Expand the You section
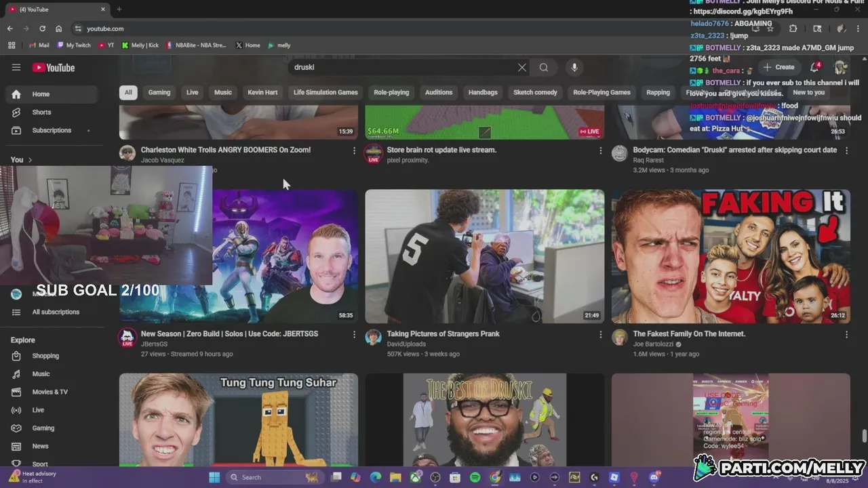This screenshot has width=868, height=488. [21, 160]
